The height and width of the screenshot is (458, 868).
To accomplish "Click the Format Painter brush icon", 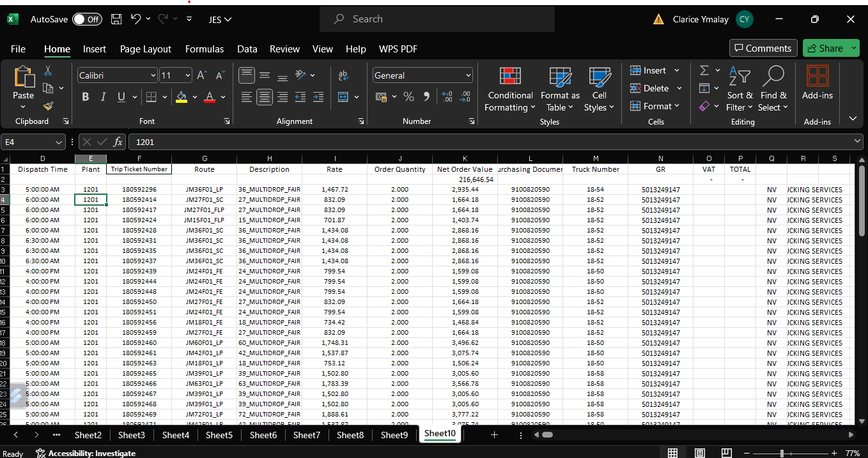I will tap(48, 106).
